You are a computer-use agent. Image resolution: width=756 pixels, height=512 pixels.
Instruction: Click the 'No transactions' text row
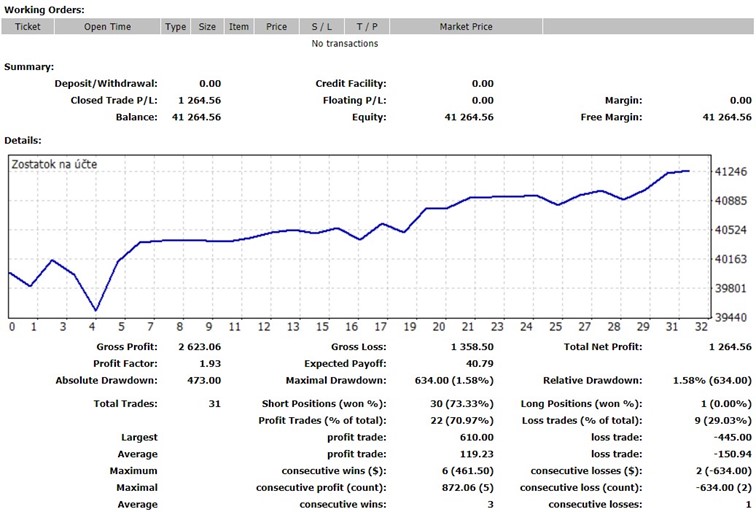pos(345,43)
